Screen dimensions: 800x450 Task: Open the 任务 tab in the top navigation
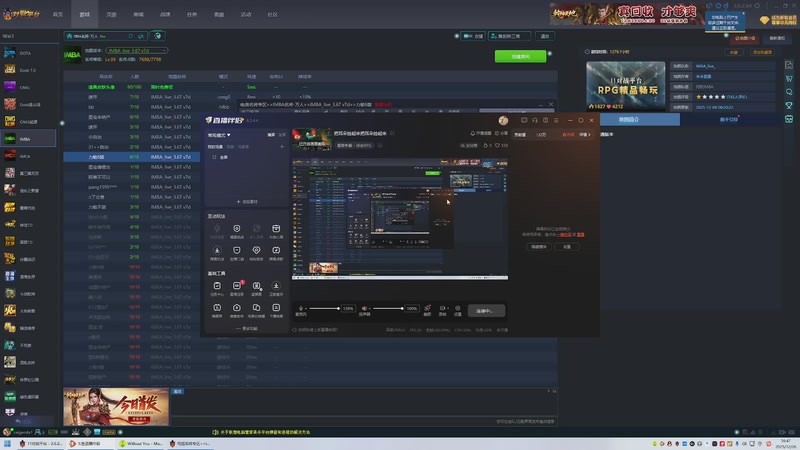192,14
